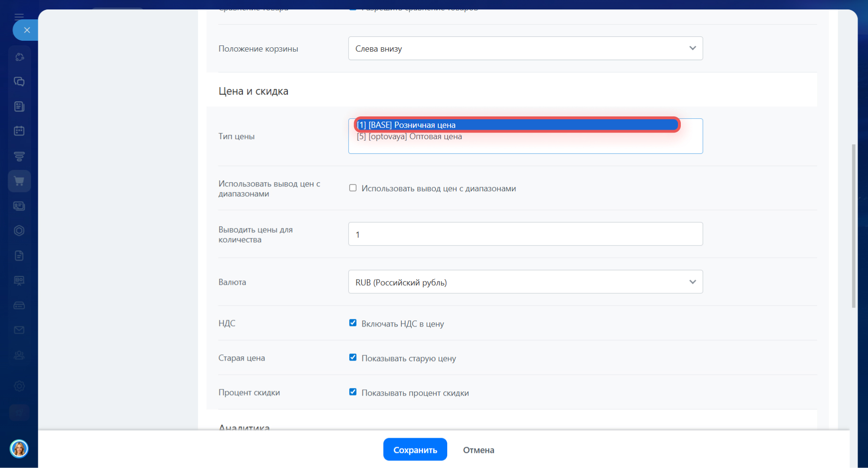The width and height of the screenshot is (868, 468).
Task: Open the mail envelope icon in sidebar
Action: pos(19,330)
